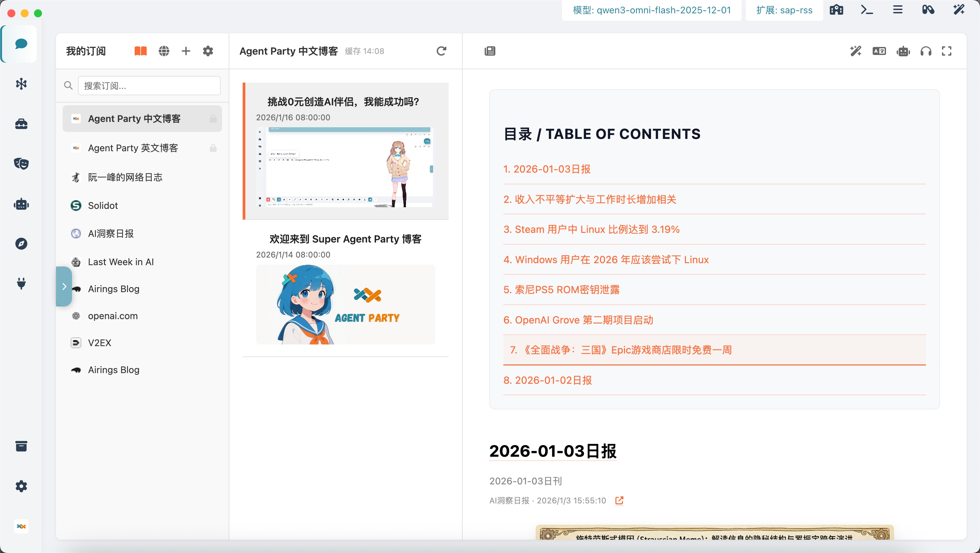Open the plug extensions section in left sidebar

point(21,284)
